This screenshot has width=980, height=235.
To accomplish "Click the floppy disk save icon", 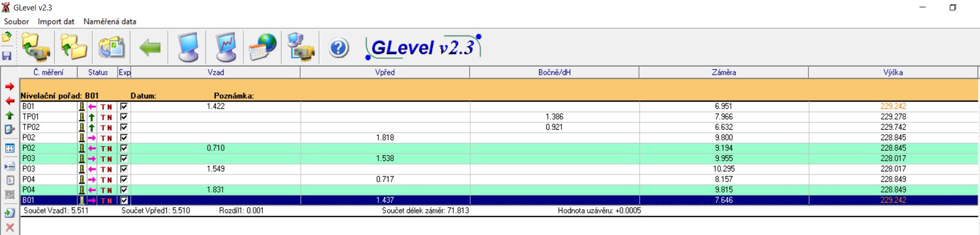I will click(7, 55).
